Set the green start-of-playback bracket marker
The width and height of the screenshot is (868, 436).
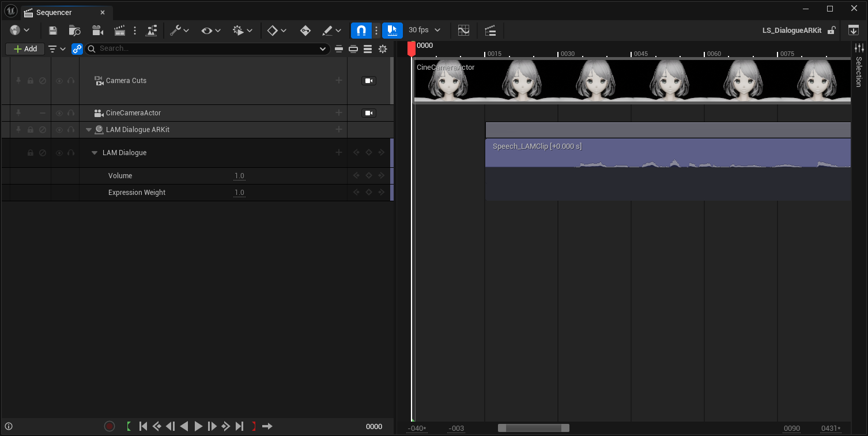click(129, 426)
